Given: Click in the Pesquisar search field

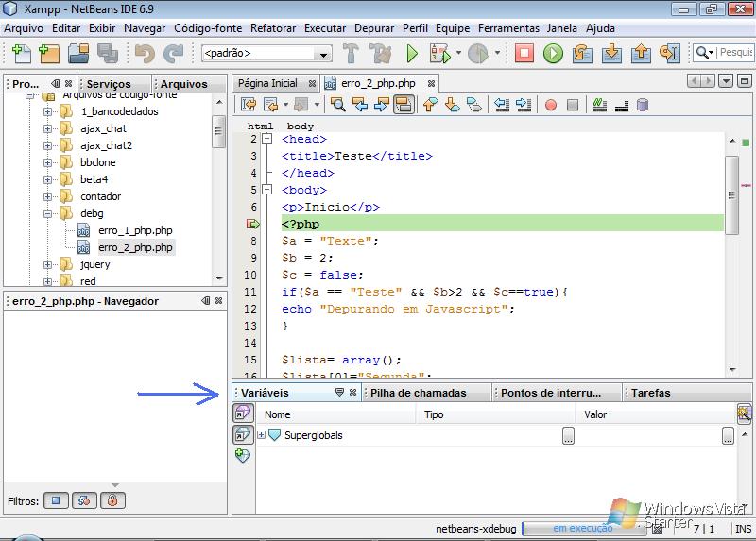Looking at the screenshot, I should 736,53.
